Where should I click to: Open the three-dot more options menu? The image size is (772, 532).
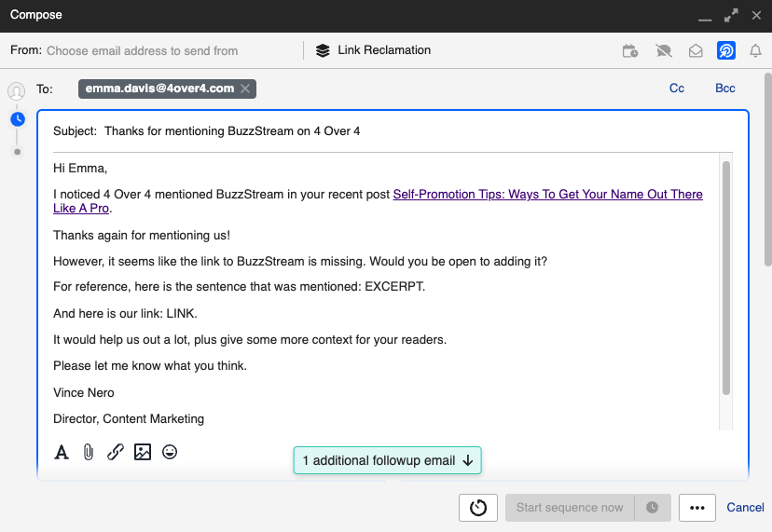pos(696,508)
